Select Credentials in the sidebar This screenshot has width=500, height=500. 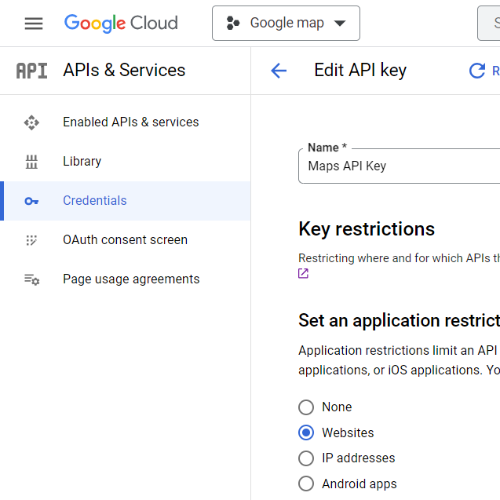tap(125, 201)
